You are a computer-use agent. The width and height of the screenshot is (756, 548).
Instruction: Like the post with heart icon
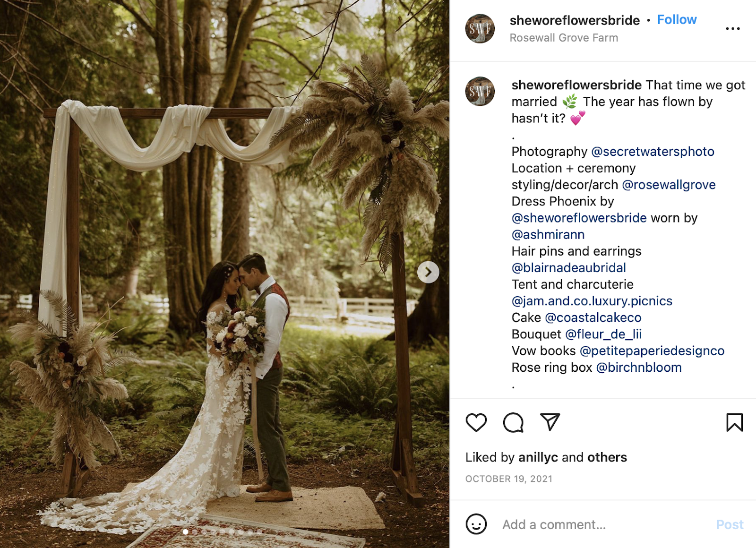coord(476,422)
